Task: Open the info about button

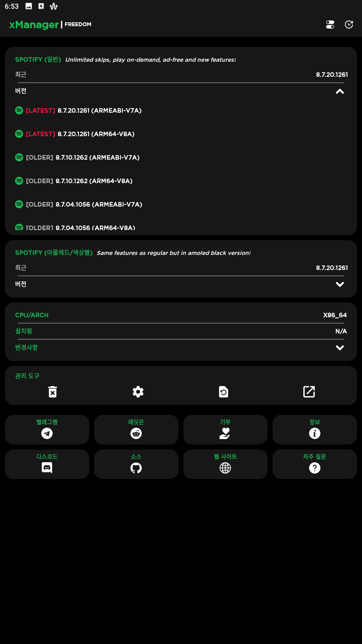Action: pos(315,430)
